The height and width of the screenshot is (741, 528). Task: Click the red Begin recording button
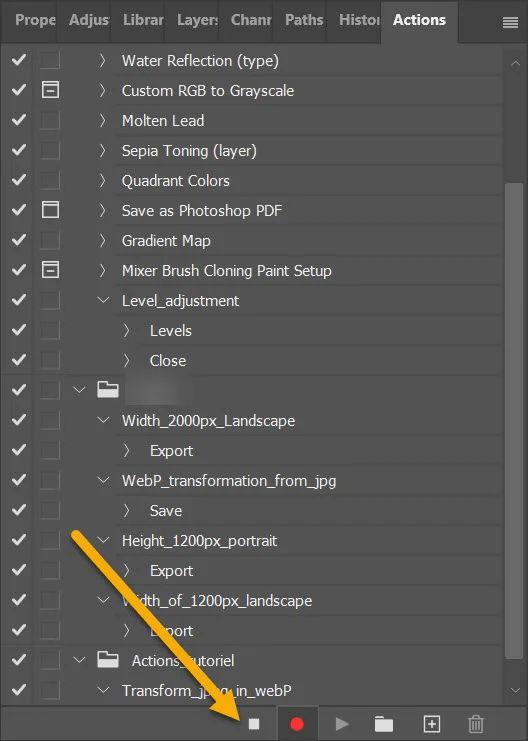tap(297, 724)
